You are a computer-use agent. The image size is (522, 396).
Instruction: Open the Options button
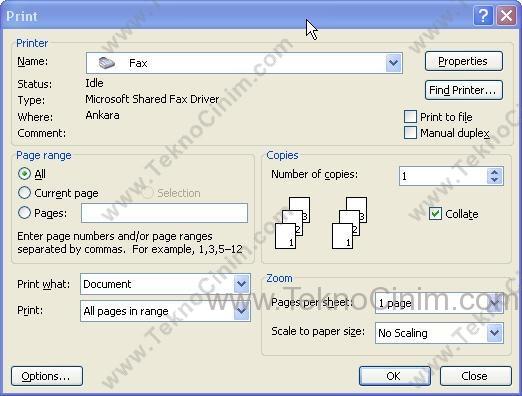[47, 376]
